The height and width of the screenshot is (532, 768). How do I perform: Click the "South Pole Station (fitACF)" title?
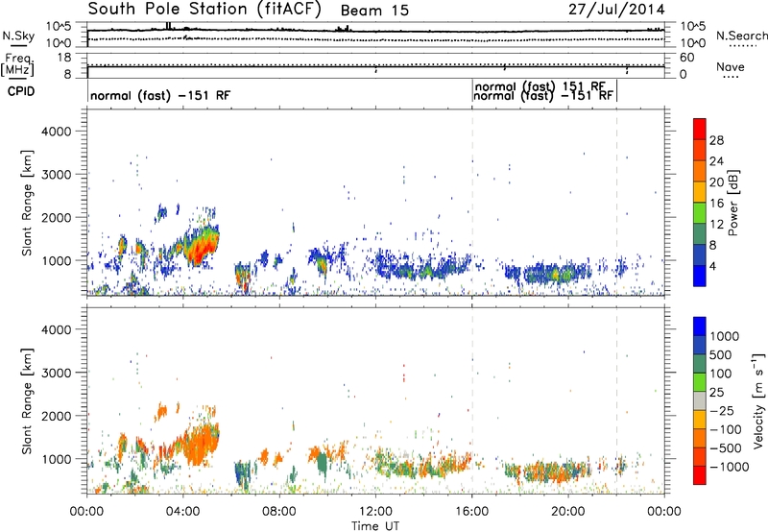coord(204,9)
